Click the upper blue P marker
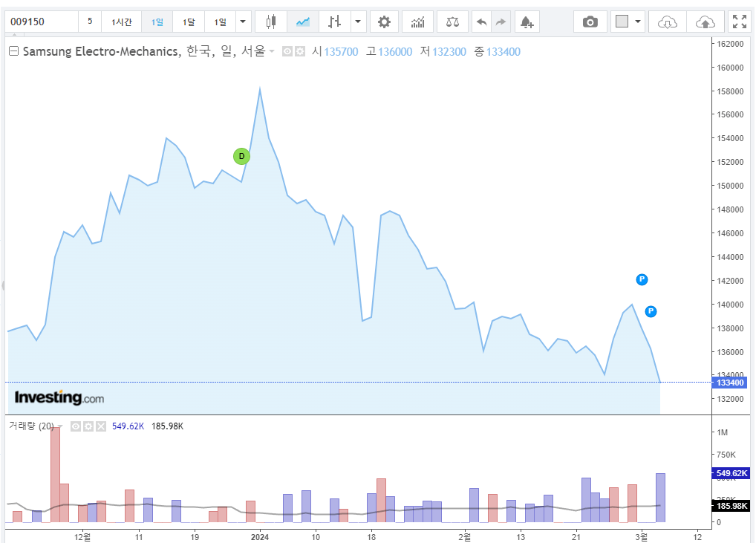756x543 pixels. tap(642, 279)
